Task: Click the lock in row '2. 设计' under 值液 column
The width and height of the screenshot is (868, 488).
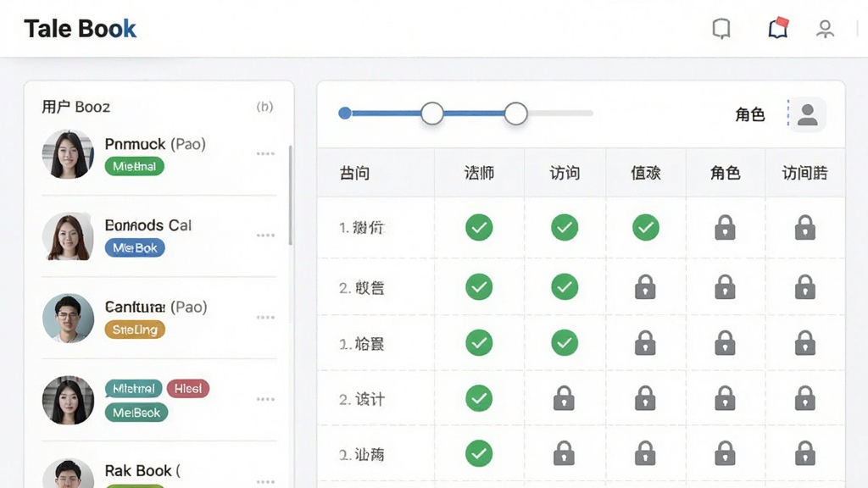Action: tap(645, 398)
